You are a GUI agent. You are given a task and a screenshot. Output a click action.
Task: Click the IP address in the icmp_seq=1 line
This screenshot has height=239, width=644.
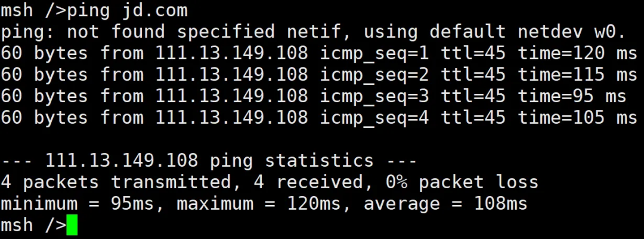pyautogui.click(x=232, y=53)
